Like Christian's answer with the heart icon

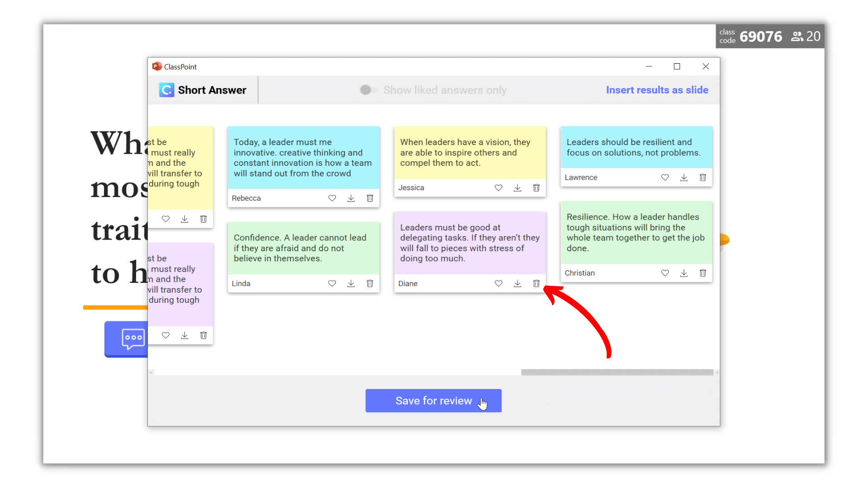pyautogui.click(x=665, y=273)
